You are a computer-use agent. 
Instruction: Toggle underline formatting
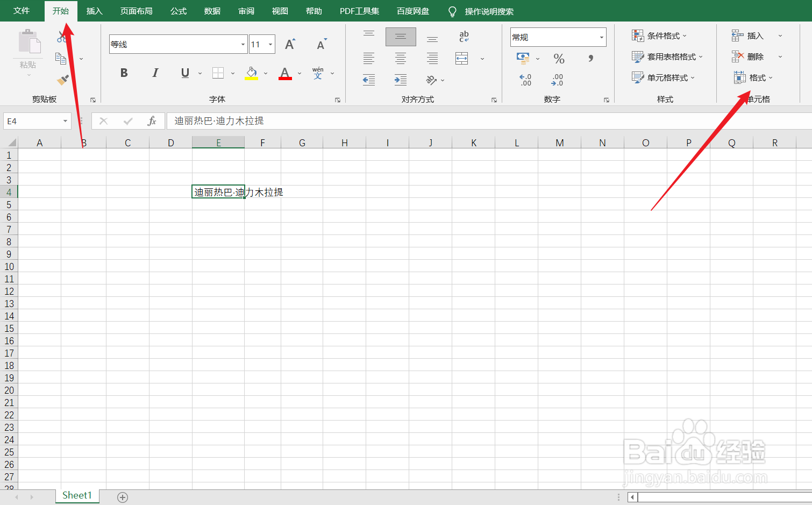pyautogui.click(x=185, y=73)
